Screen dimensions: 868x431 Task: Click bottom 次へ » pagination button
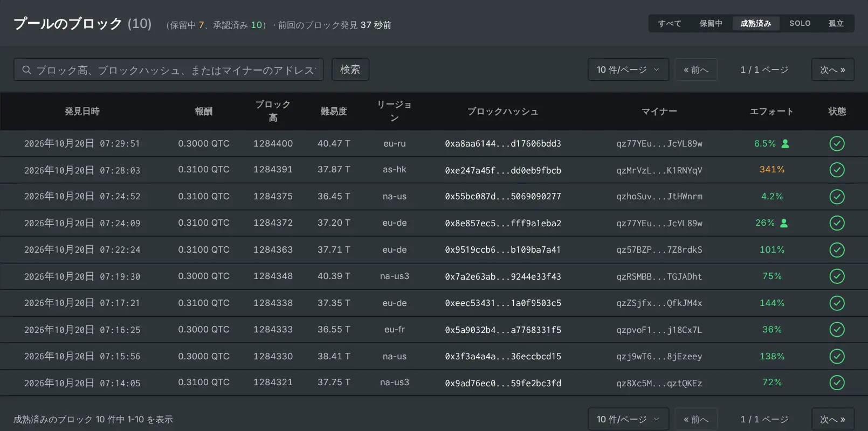[833, 419]
